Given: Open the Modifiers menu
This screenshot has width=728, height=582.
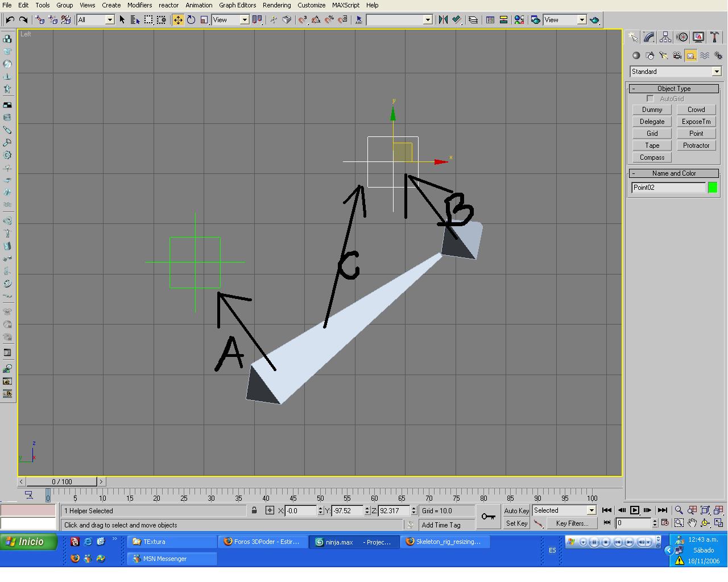Looking at the screenshot, I should [x=139, y=5].
